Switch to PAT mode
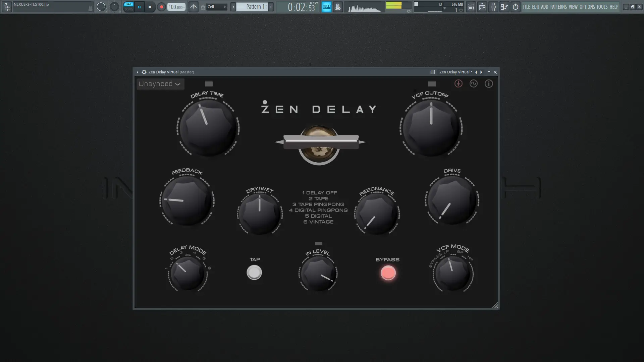The height and width of the screenshot is (362, 644). (129, 4)
